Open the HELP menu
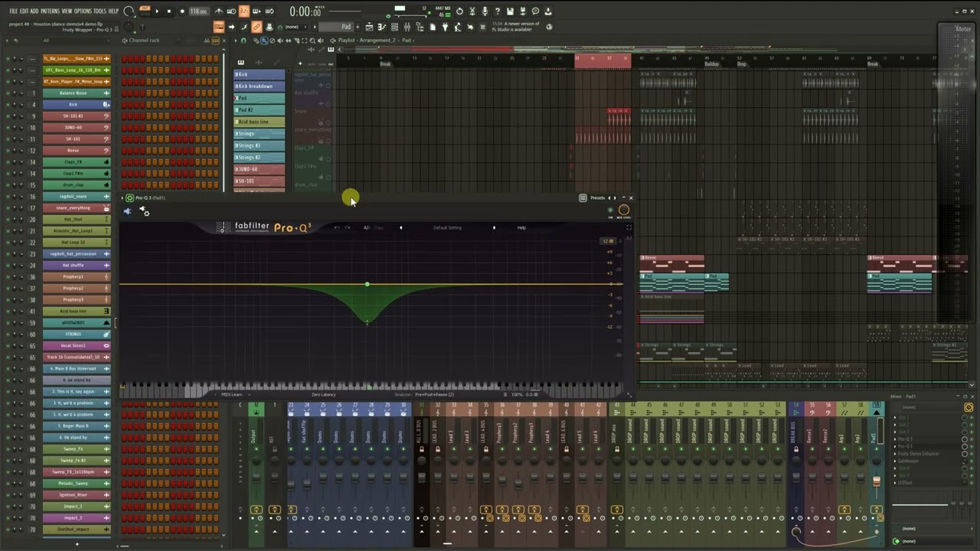Viewport: 980px width, 551px height. click(113, 11)
